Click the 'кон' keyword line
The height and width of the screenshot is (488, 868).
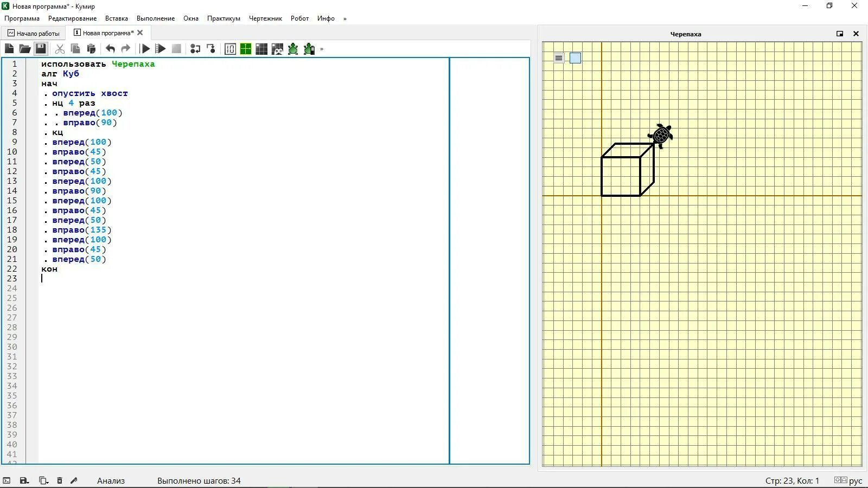point(49,269)
